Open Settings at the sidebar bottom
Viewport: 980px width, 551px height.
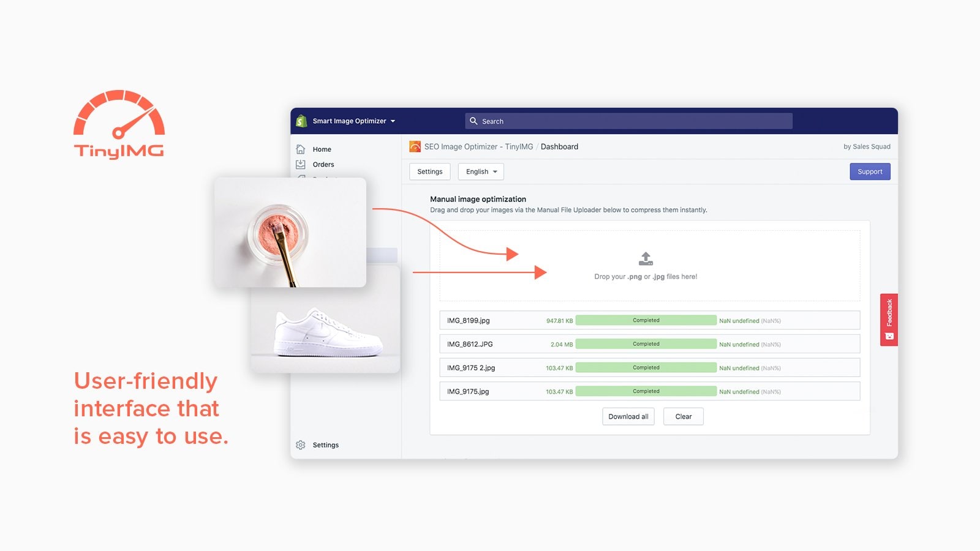point(325,445)
